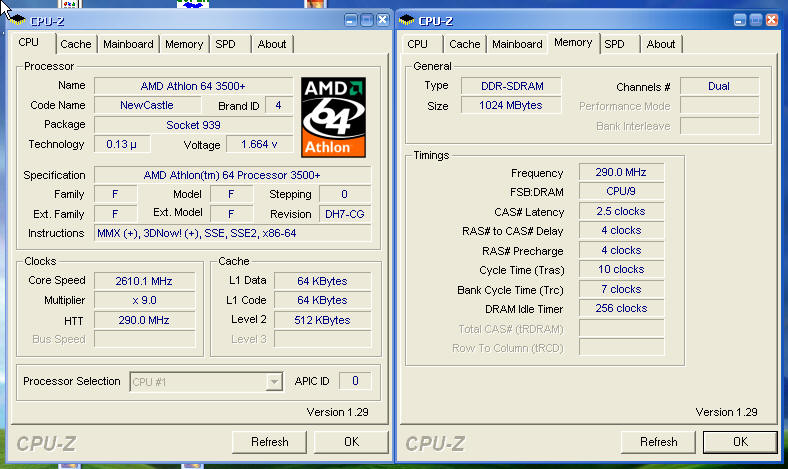The height and width of the screenshot is (469, 788).
Task: Close the left CPU-Z window
Action: [x=382, y=20]
